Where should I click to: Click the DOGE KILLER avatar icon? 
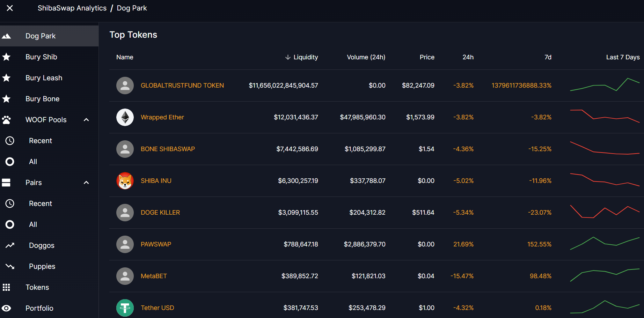click(x=125, y=213)
